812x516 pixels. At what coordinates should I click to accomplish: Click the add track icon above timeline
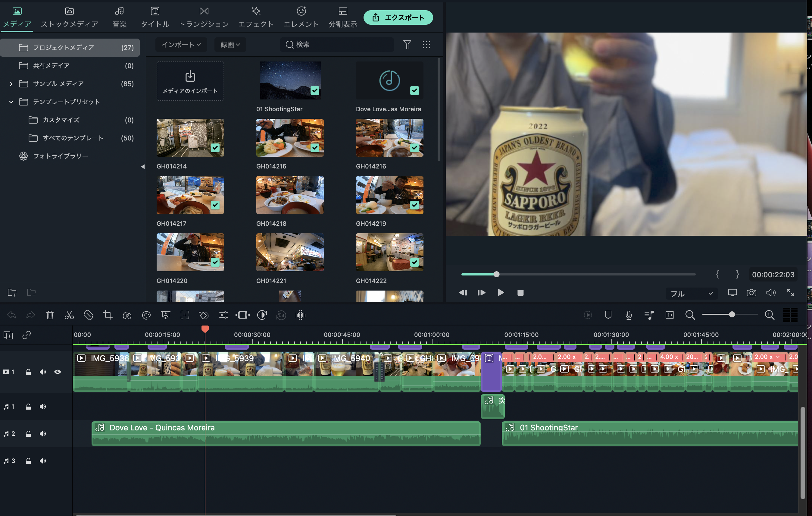coord(8,335)
